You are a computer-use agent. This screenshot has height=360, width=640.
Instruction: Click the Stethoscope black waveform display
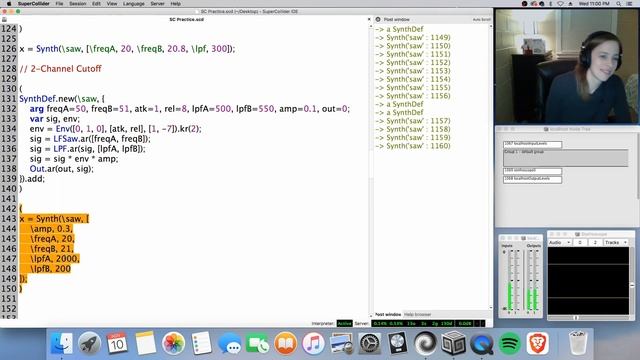click(588, 281)
